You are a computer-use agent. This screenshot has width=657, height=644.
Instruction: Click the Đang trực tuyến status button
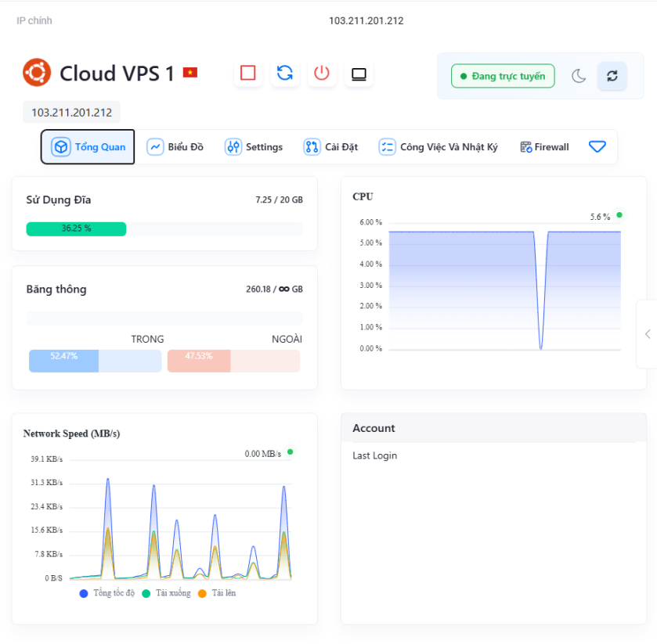tap(503, 76)
